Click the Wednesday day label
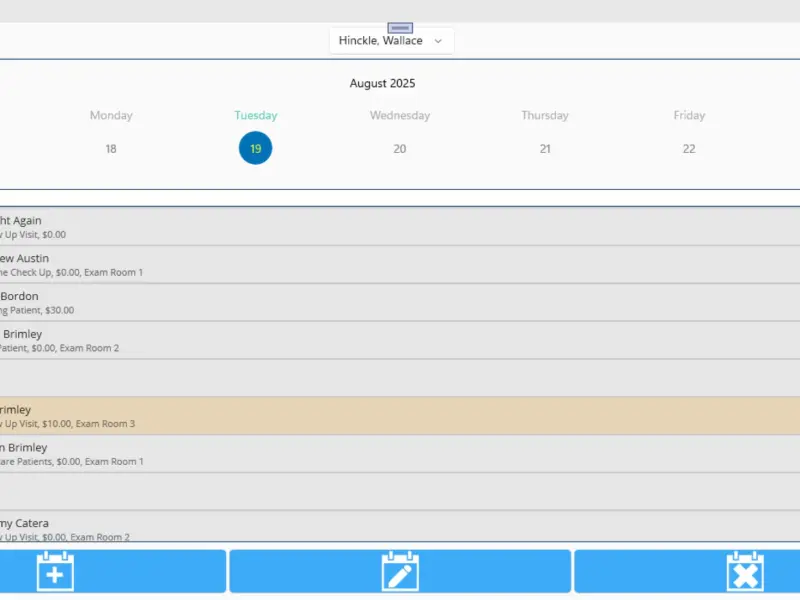The width and height of the screenshot is (800, 600). 400,115
